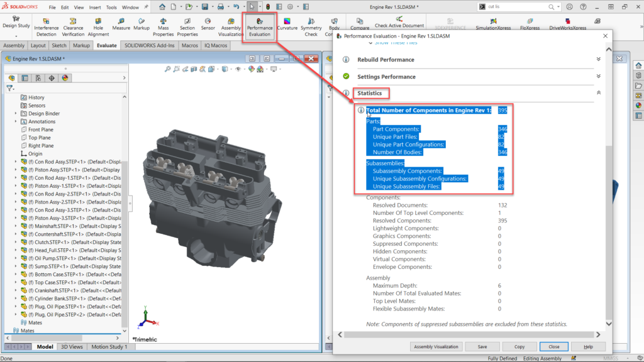The height and width of the screenshot is (362, 644).
Task: Switch to the Assembly ribbon tab
Action: point(14,45)
